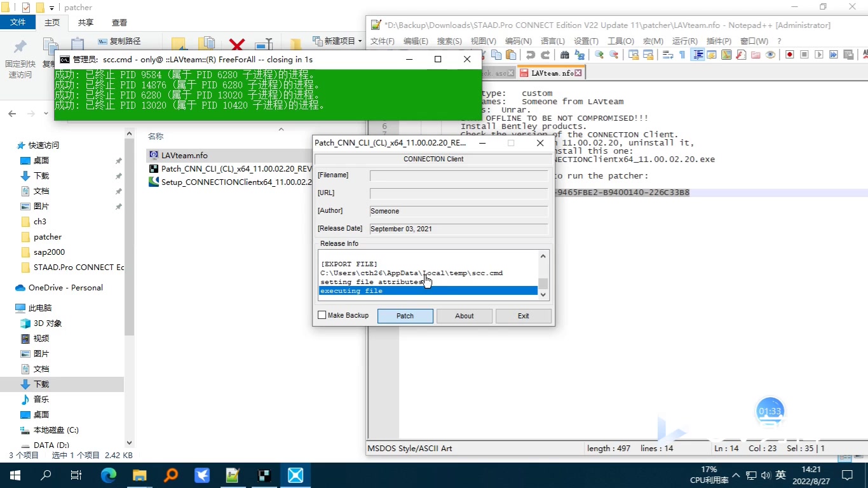Toggle indent guide icon in Notepad++
Image resolution: width=868 pixels, height=488 pixels.
click(697, 55)
